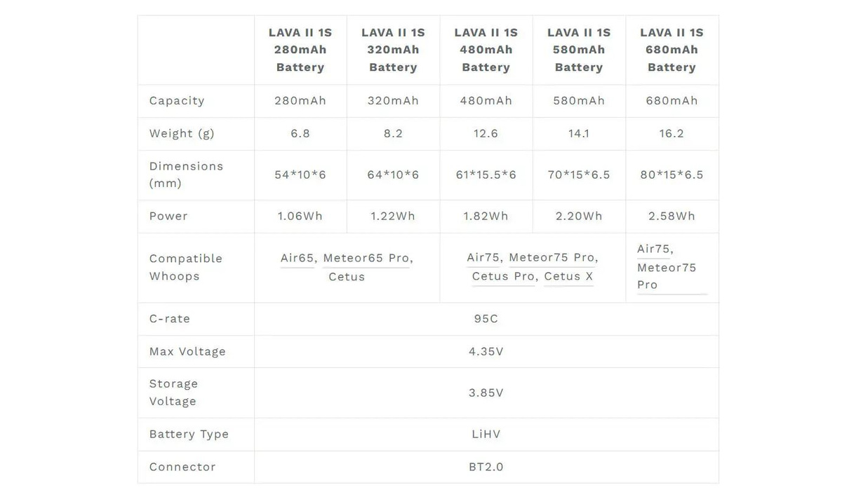Image resolution: width=842 pixels, height=504 pixels.
Task: Click the Compatible Whoops row label
Action: tap(185, 267)
